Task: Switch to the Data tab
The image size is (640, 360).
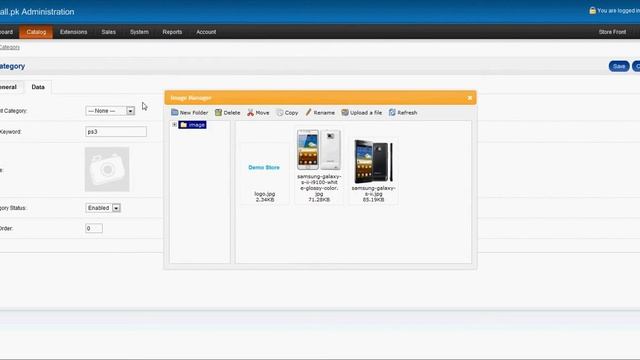Action: click(x=38, y=87)
